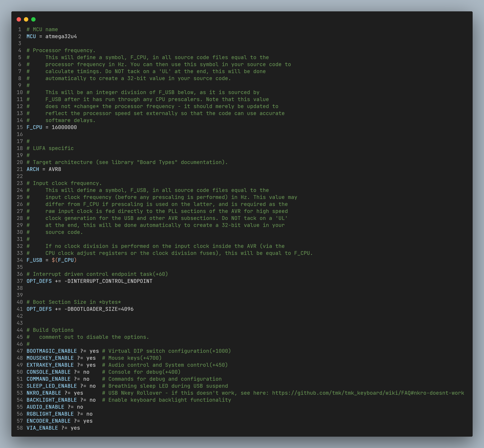This screenshot has height=448, width=484.
Task: Click the '# MCU name' comment
Action: pos(42,29)
